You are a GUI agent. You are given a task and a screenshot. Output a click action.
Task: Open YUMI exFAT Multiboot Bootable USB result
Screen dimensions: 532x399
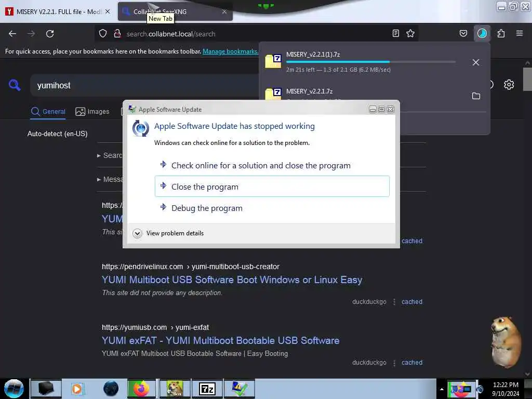tap(220, 341)
